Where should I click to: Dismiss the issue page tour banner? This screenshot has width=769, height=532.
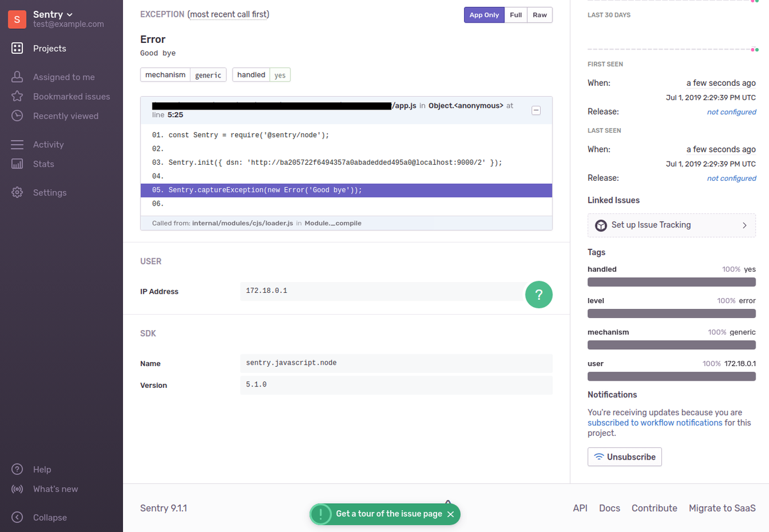pos(451,514)
